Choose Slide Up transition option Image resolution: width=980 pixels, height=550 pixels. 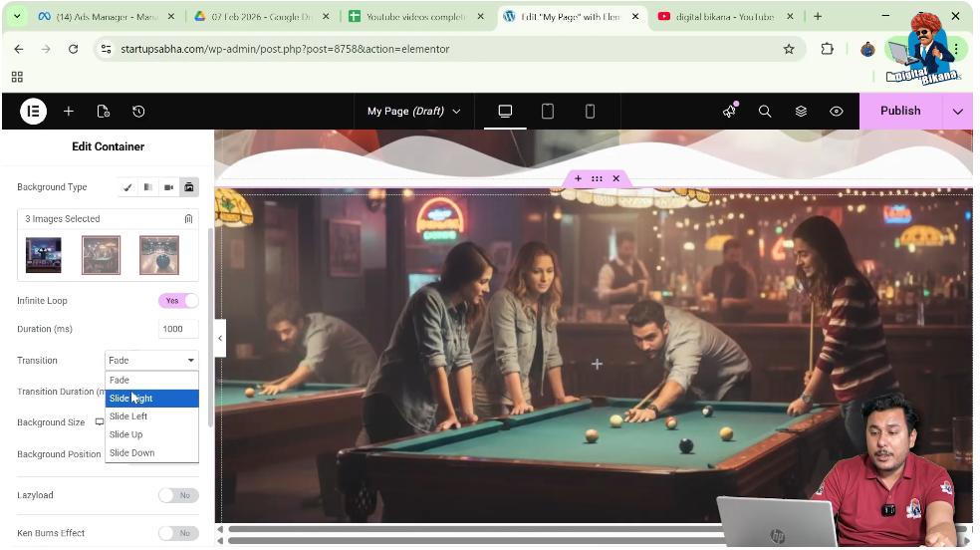[151, 434]
